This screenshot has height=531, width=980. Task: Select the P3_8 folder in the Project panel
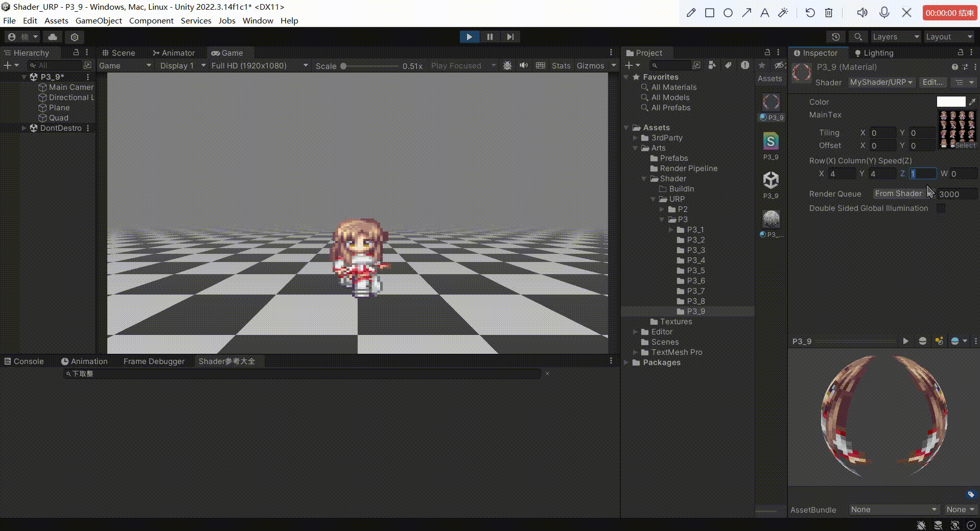click(x=695, y=301)
